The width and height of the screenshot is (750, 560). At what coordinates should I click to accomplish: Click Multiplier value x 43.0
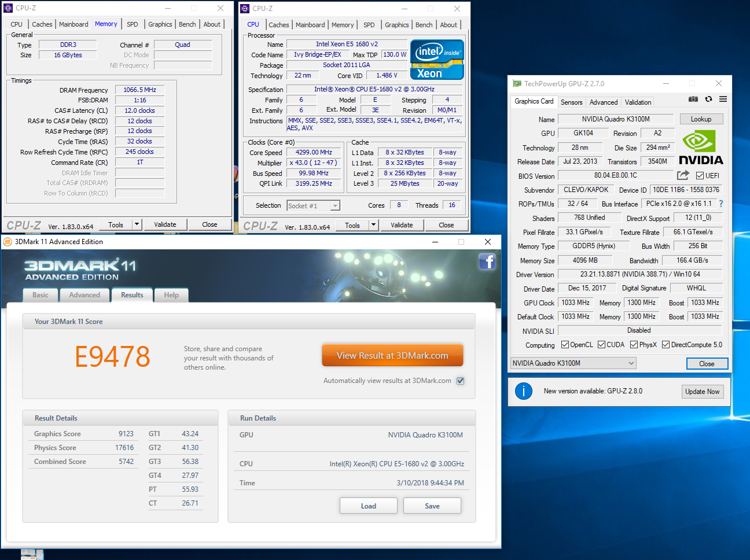[x=314, y=163]
